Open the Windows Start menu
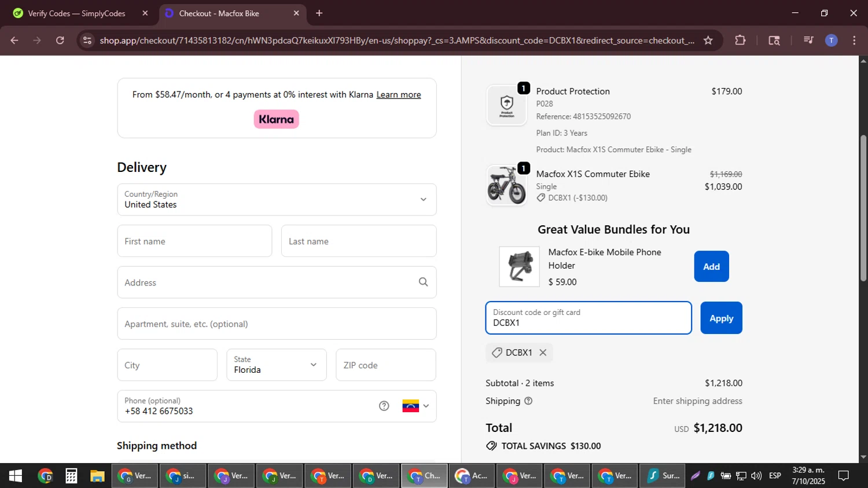This screenshot has width=868, height=488. coord(16,476)
